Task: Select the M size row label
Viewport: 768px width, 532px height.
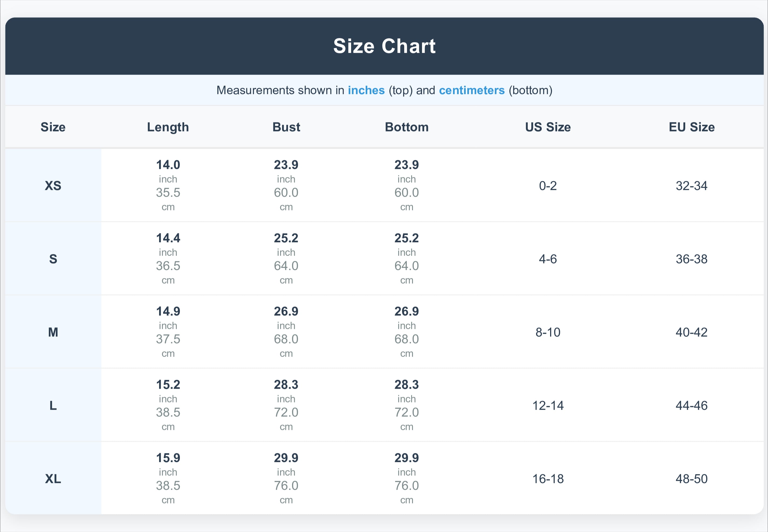Action: [53, 332]
